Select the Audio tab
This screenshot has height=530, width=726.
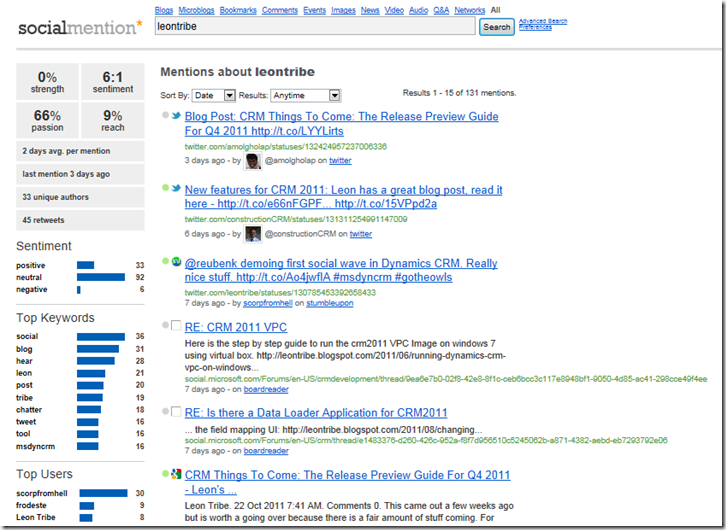tap(419, 10)
